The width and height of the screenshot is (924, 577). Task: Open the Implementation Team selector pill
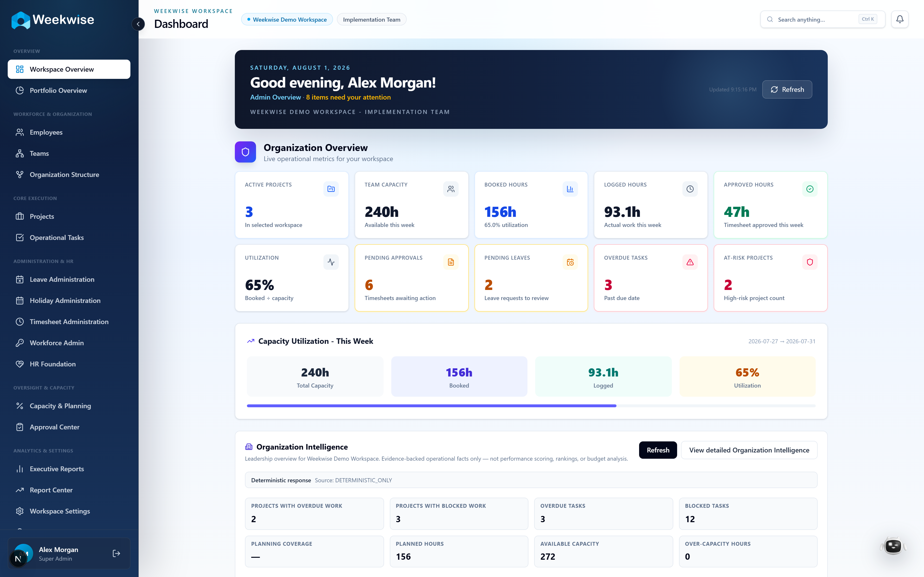point(372,19)
